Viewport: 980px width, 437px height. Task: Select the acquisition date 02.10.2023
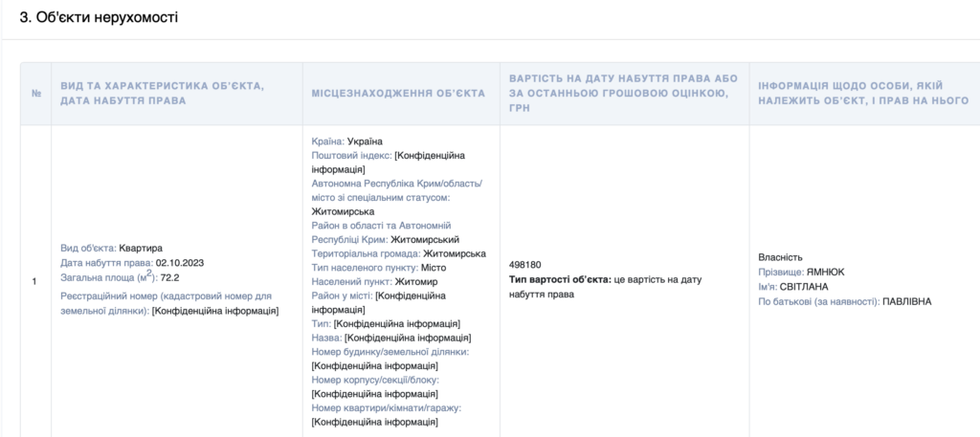pyautogui.click(x=182, y=263)
